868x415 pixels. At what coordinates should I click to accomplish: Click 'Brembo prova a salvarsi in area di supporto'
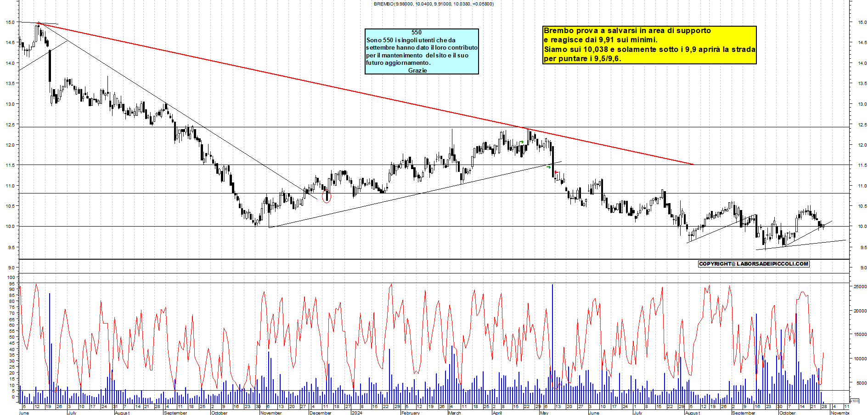click(627, 30)
